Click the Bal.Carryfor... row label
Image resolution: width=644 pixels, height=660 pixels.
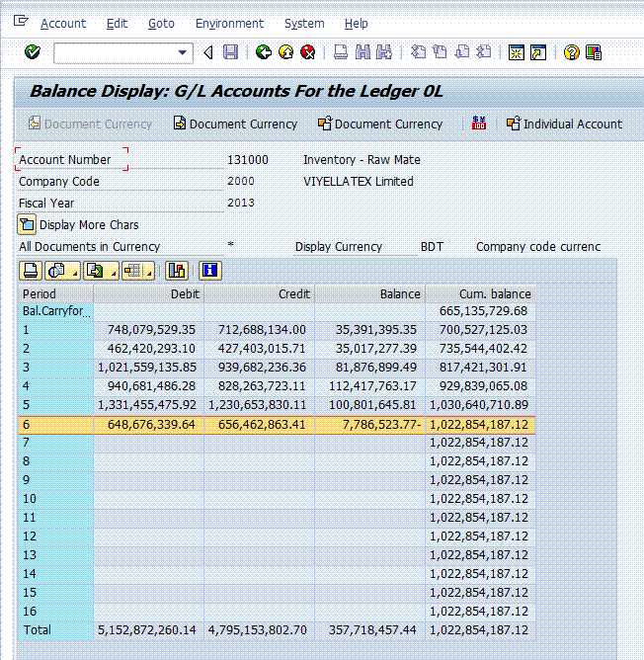point(55,311)
